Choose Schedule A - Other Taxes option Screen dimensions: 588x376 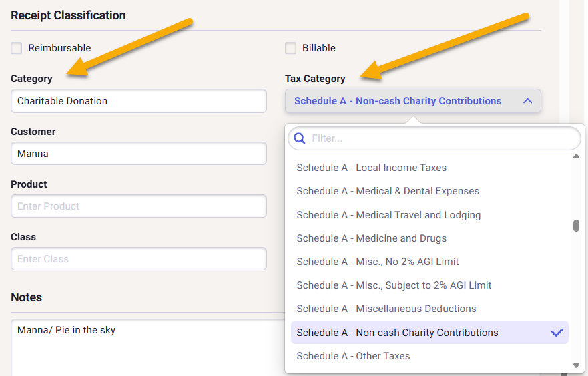(353, 356)
